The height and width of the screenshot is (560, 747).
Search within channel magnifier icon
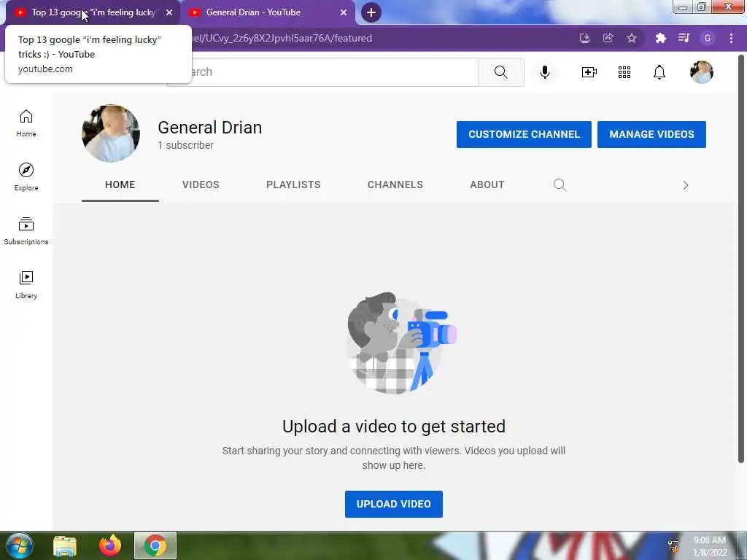pos(560,184)
